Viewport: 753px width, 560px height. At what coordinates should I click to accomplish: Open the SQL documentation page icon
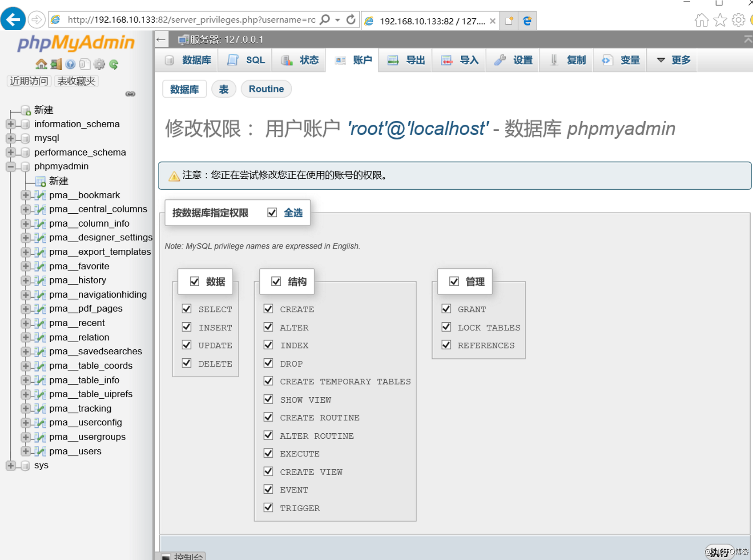click(85, 64)
